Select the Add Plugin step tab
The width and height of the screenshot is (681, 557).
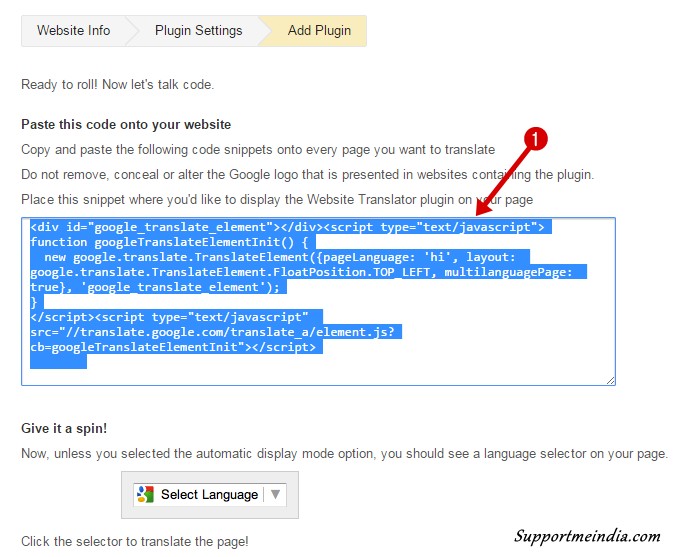click(x=319, y=31)
